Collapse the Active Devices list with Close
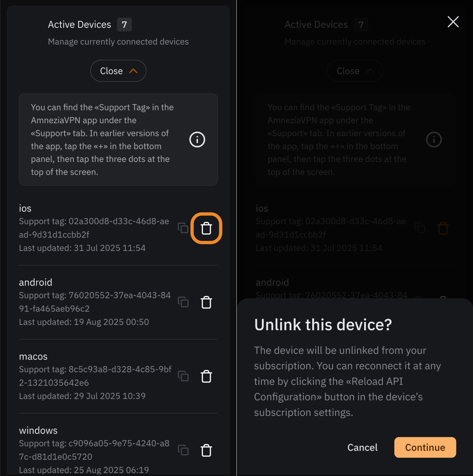 (118, 71)
